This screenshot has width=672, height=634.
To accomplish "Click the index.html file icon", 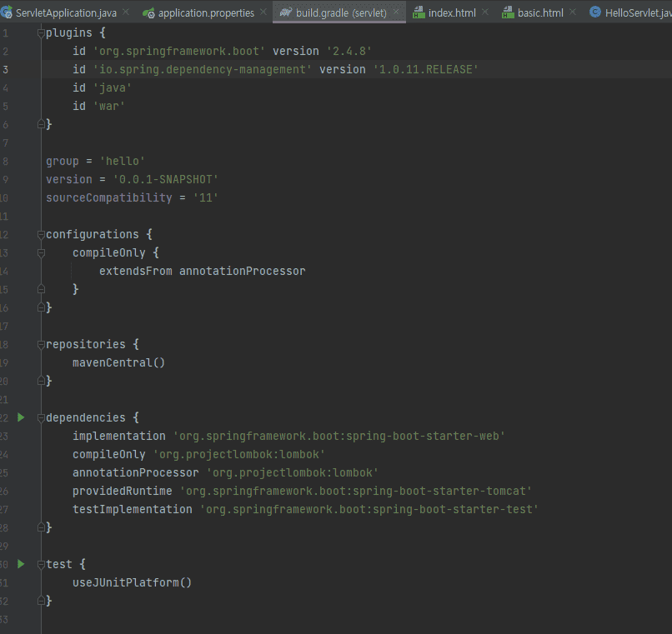I will [419, 12].
